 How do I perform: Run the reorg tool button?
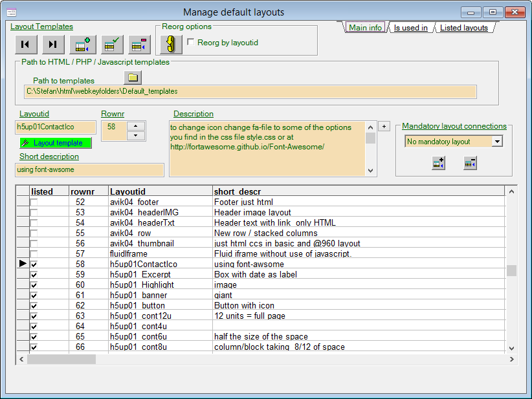(171, 45)
